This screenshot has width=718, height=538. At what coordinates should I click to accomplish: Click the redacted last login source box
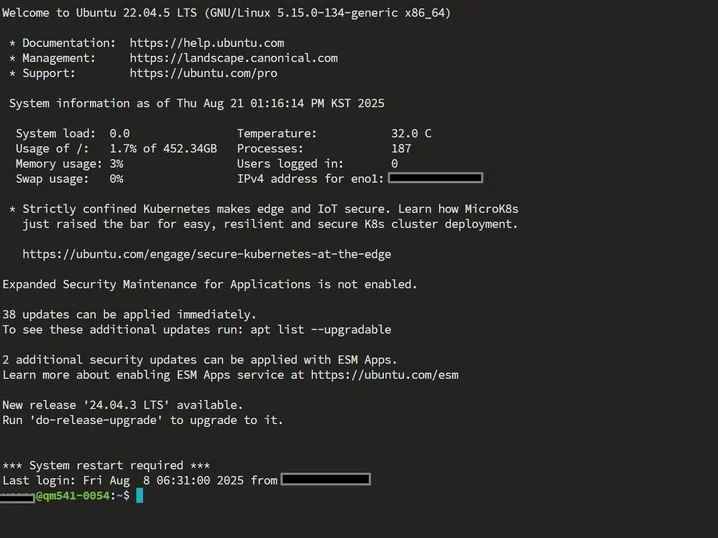326,479
